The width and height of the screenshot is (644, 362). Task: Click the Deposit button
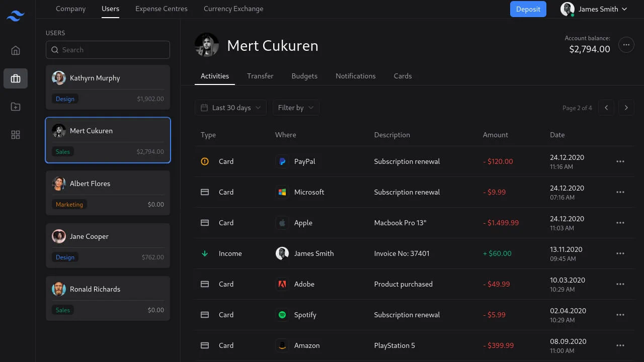click(528, 9)
